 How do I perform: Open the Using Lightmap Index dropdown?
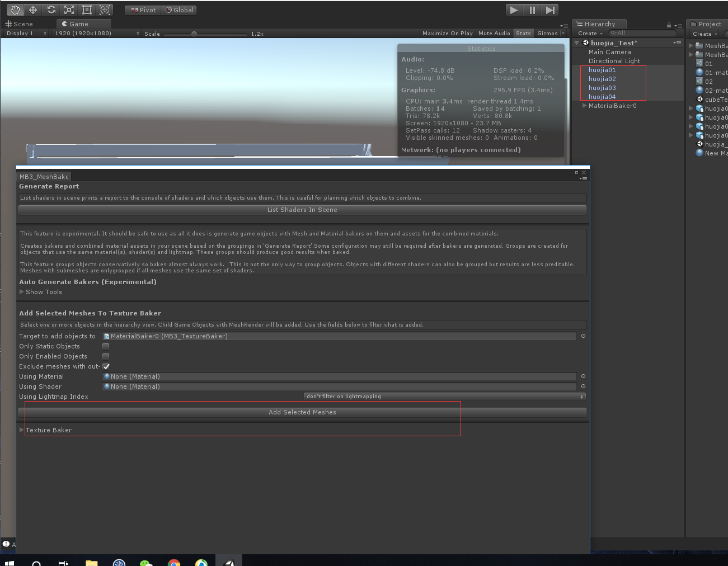pos(444,396)
